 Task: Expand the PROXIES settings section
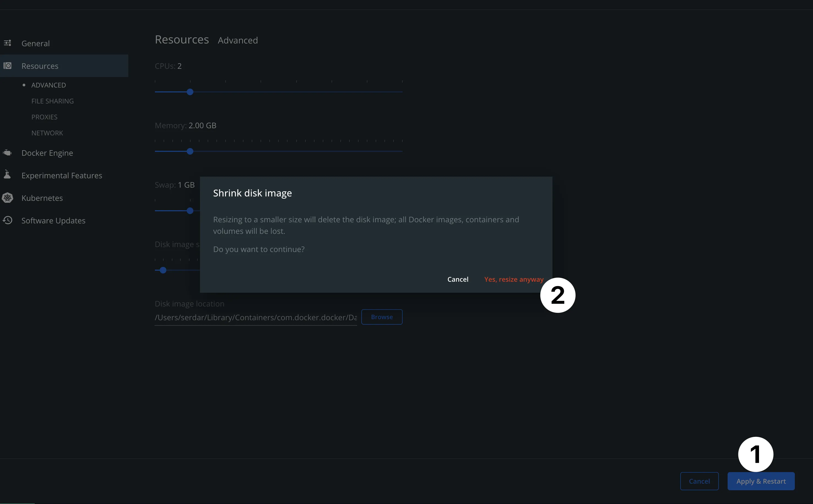[44, 116]
